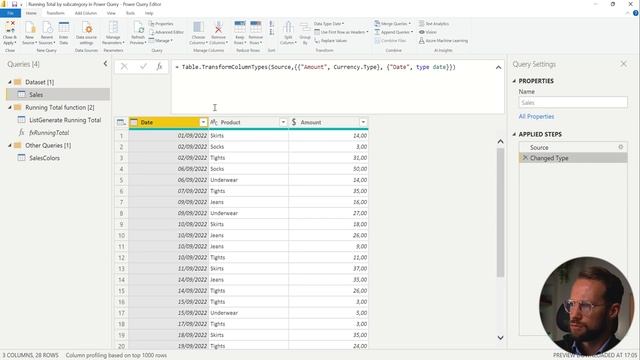The width and height of the screenshot is (640, 360).
Task: Click the Date column type icon
Action: [x=134, y=122]
